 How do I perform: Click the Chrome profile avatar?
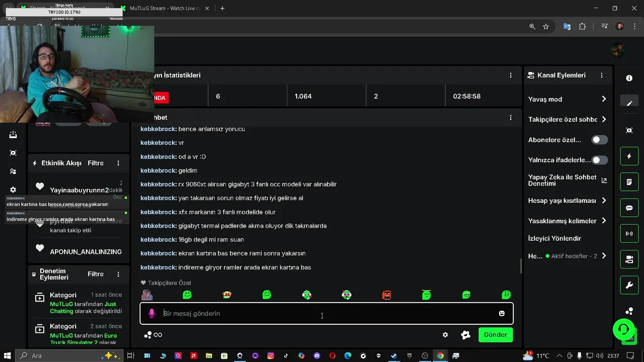click(x=619, y=27)
